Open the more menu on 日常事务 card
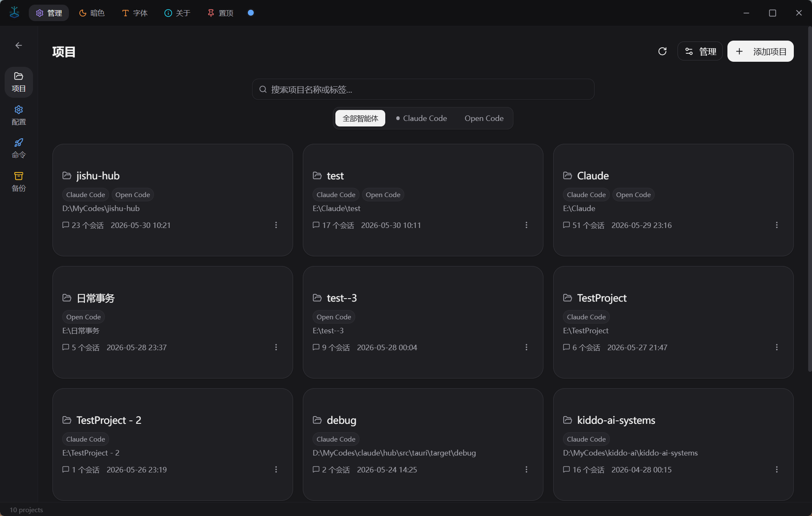 (x=276, y=347)
